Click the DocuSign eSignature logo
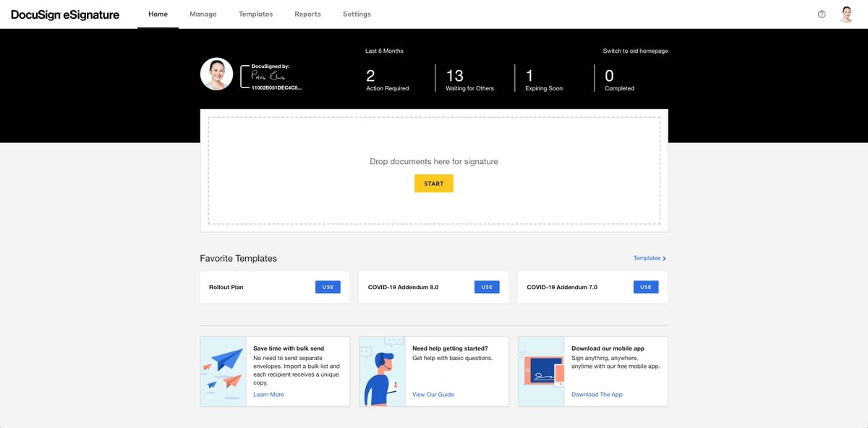The image size is (868, 428). [x=63, y=14]
